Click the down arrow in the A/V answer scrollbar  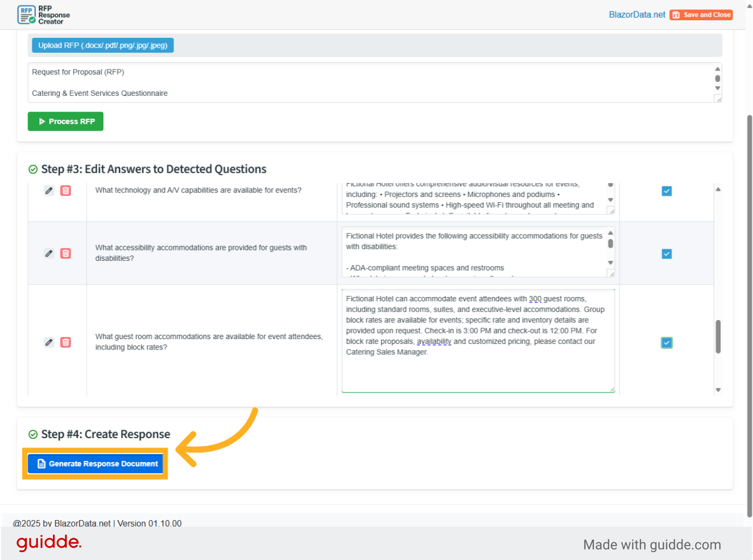click(611, 200)
